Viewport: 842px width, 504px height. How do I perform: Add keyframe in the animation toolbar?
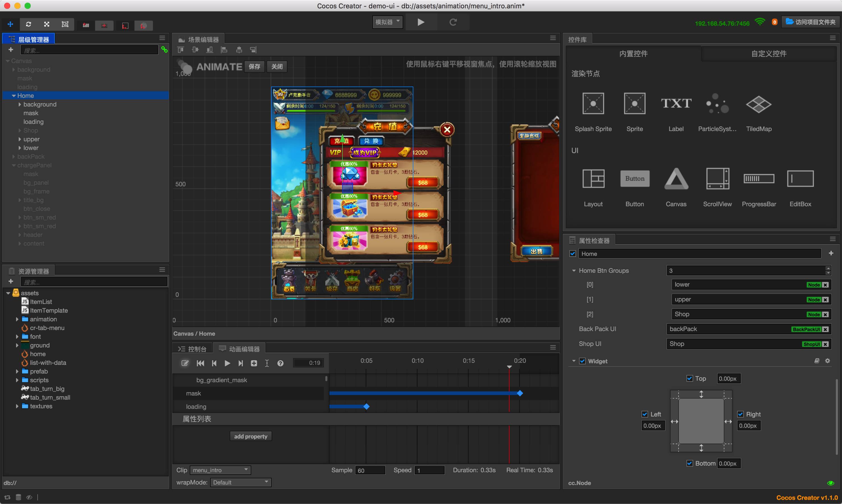click(x=254, y=363)
